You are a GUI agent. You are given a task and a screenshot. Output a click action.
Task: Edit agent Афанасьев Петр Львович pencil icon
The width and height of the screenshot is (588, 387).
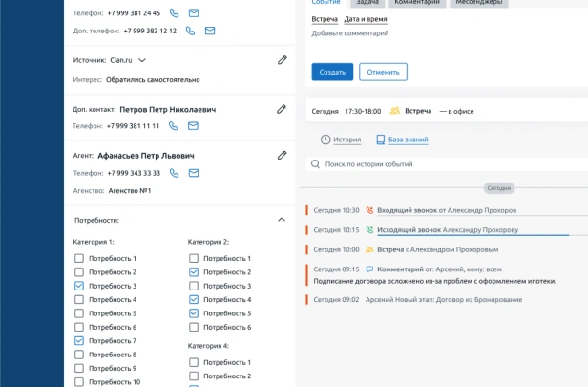coord(282,155)
